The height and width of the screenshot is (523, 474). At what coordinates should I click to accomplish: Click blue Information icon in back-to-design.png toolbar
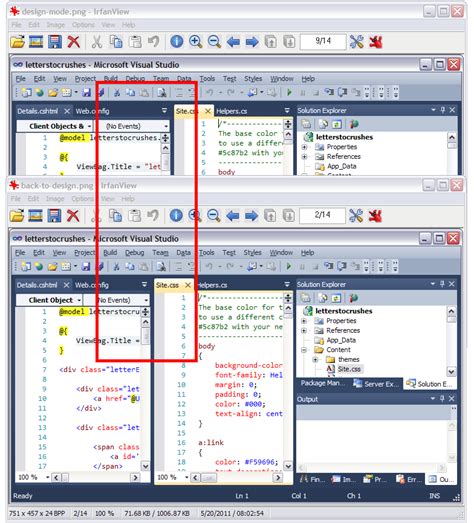click(176, 216)
